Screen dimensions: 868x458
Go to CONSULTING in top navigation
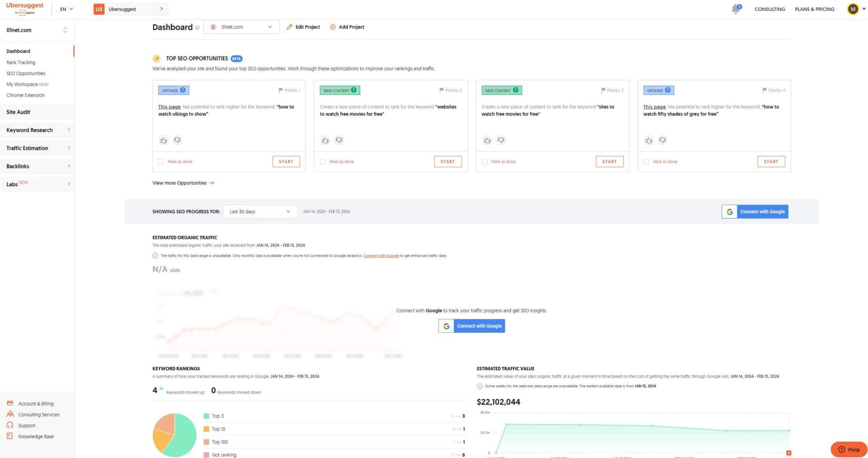click(x=769, y=9)
